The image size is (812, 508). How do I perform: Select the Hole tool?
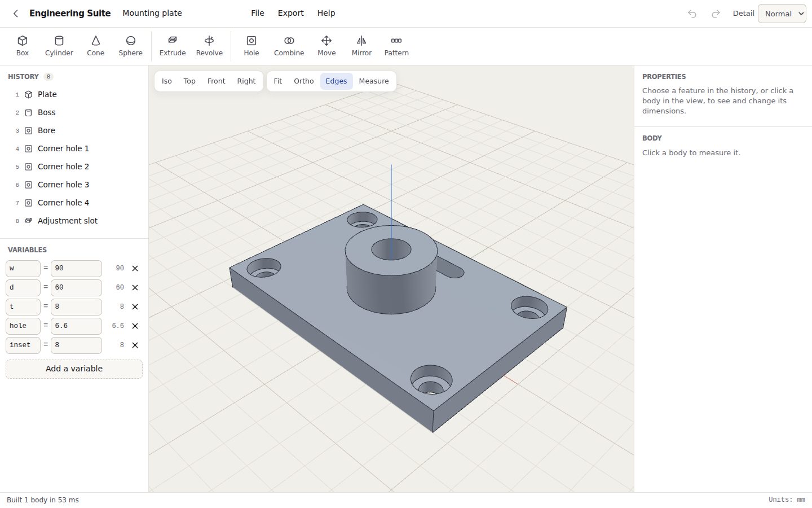tap(251, 46)
